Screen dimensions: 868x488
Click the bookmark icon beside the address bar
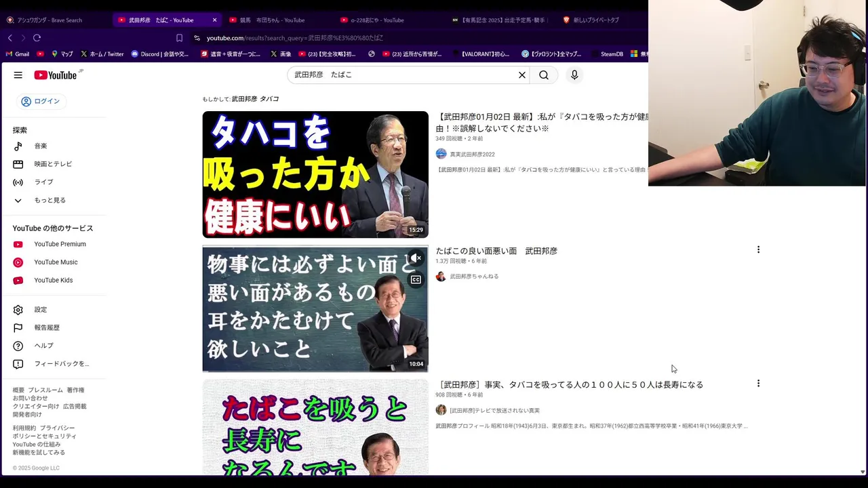(x=179, y=38)
